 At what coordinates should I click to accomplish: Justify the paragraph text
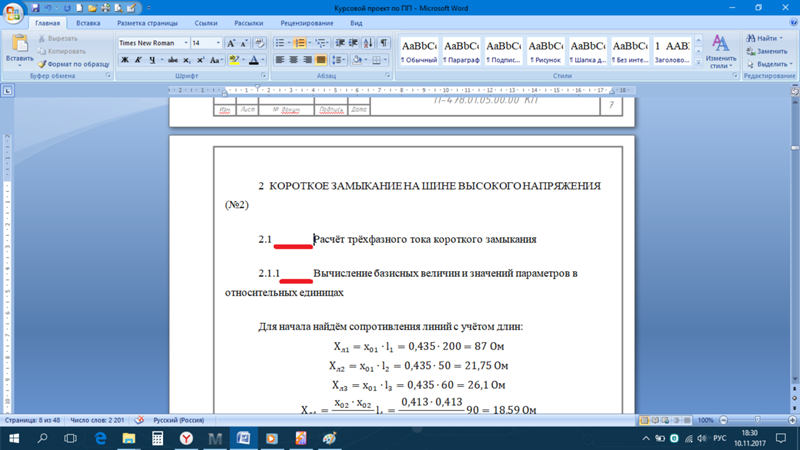pyautogui.click(x=320, y=60)
